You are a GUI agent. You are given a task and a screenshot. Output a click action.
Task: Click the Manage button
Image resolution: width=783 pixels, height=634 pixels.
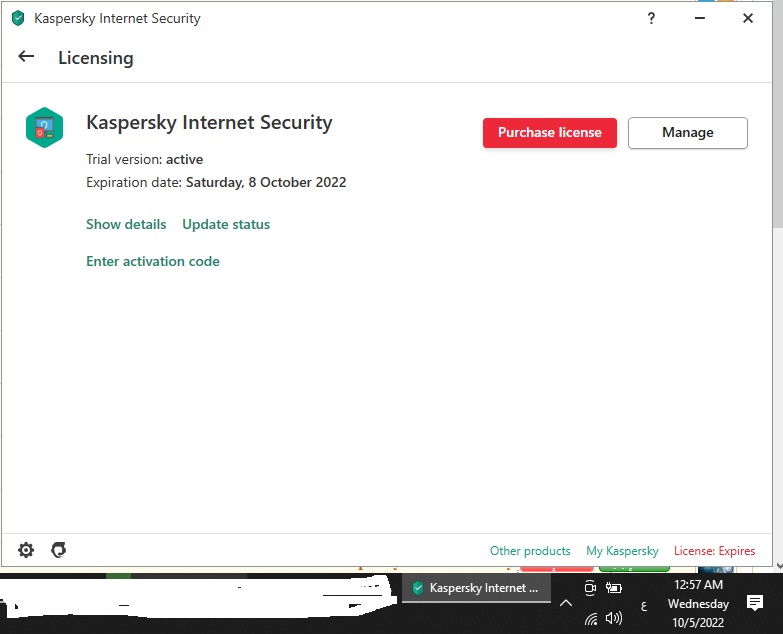coord(688,133)
